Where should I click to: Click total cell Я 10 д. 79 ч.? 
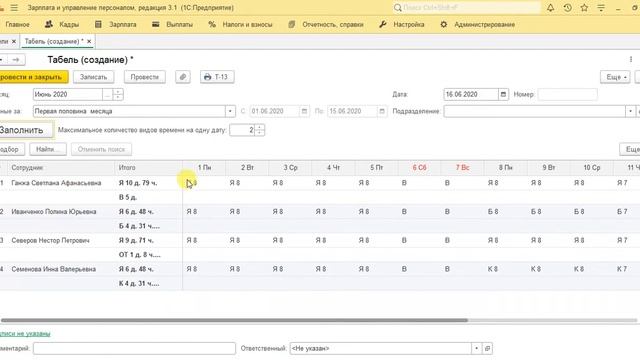(x=138, y=183)
